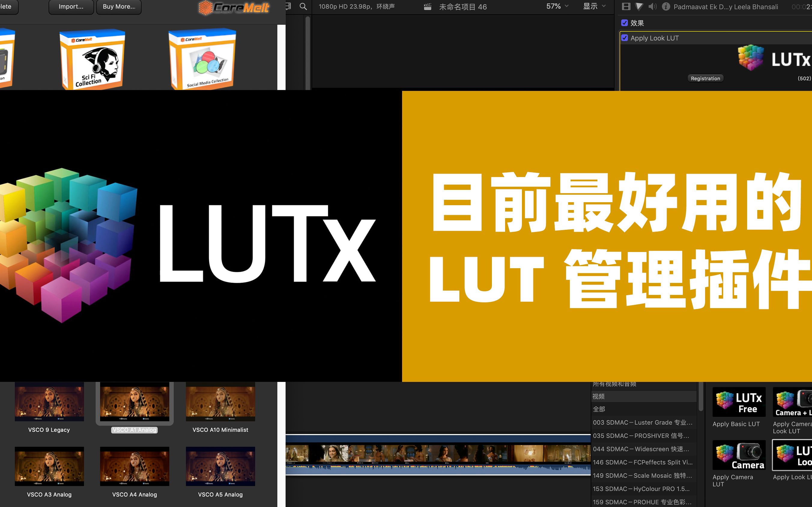Open the 显示 display options dropdown
This screenshot has width=812, height=507.
[594, 6]
